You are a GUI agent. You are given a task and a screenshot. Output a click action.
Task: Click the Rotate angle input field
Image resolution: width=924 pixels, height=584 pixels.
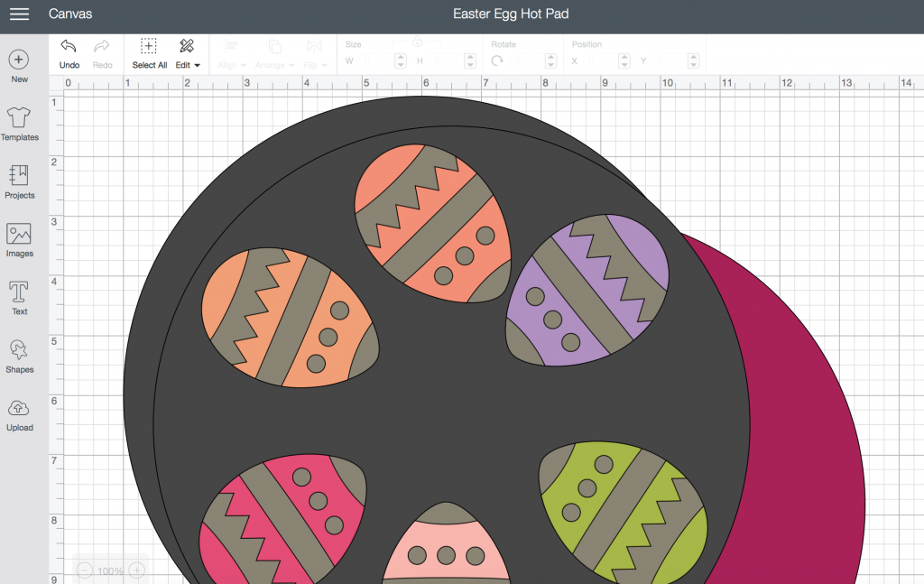528,60
